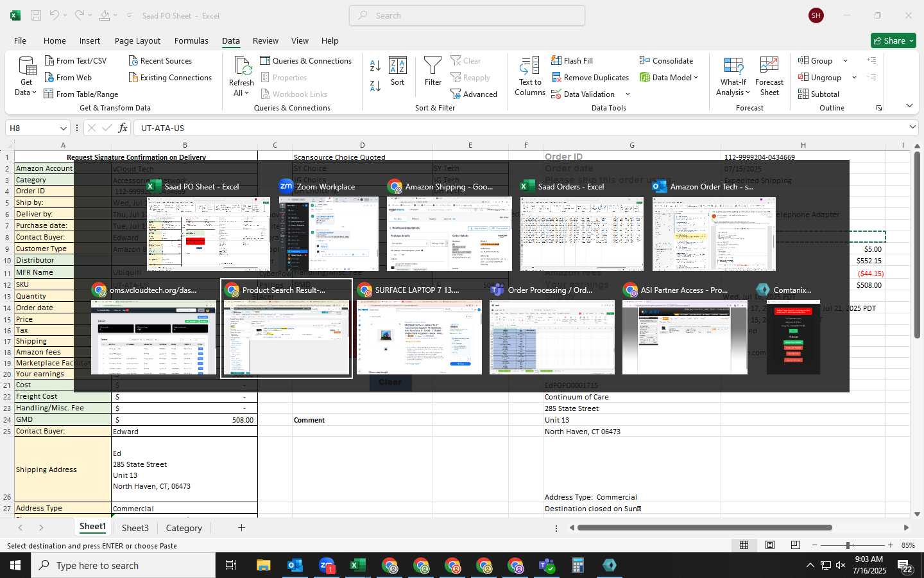The width and height of the screenshot is (924, 578).
Task: Select the Category worksheet tab
Action: pos(184,528)
